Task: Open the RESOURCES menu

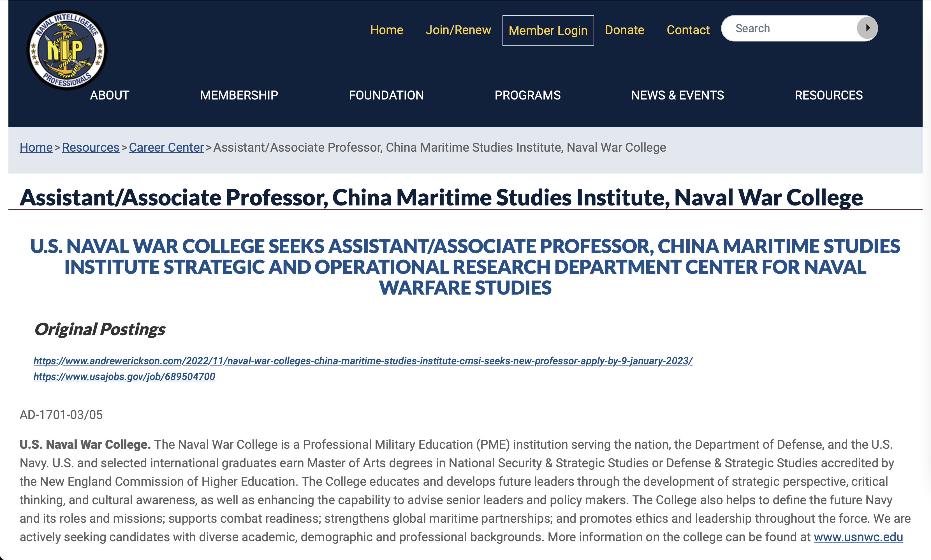Action: coord(828,95)
